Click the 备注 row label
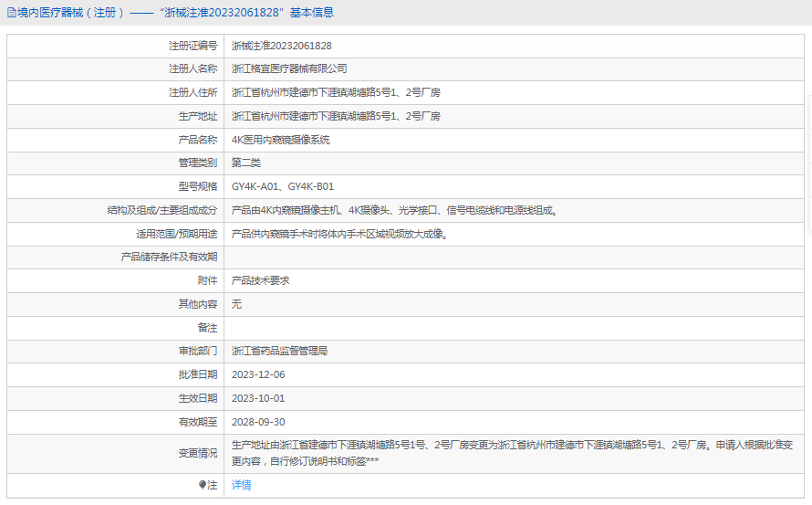812x505 pixels. [208, 328]
